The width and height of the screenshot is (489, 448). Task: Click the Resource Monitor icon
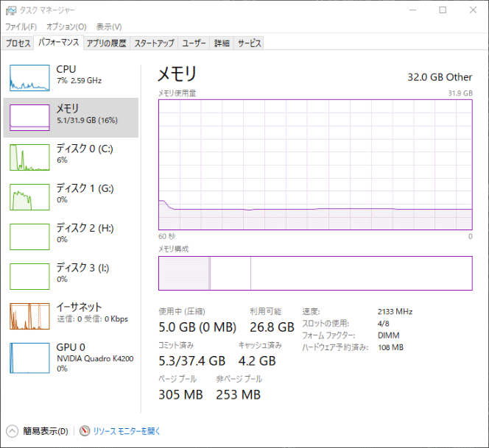[x=85, y=431]
